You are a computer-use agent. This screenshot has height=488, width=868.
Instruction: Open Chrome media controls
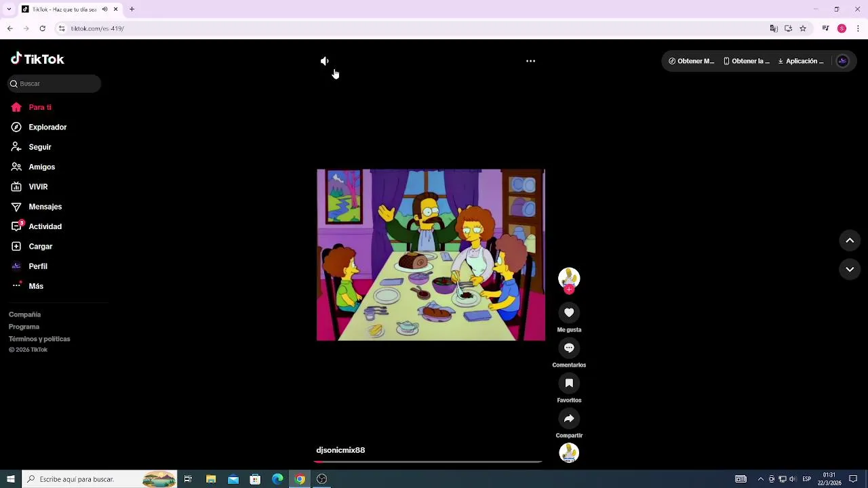pyautogui.click(x=825, y=28)
